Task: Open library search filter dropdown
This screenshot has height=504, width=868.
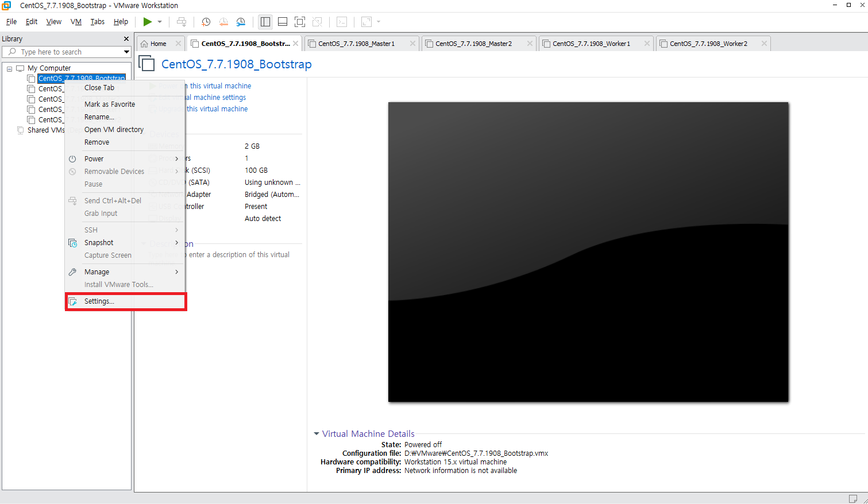Action: (126, 52)
